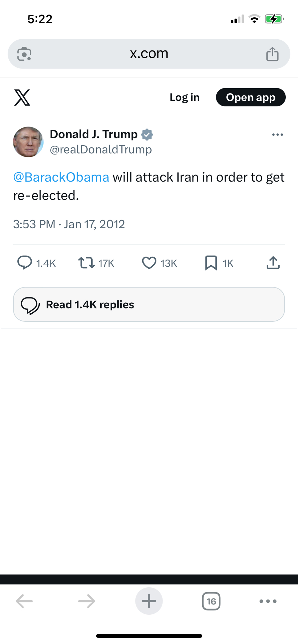The image size is (298, 644).
Task: Tap the reply speech bubble icon
Action: tap(25, 262)
